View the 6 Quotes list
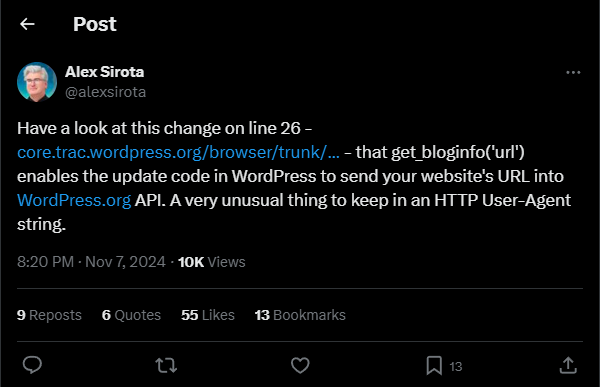Viewport: 600px width, 387px height. coord(131,315)
